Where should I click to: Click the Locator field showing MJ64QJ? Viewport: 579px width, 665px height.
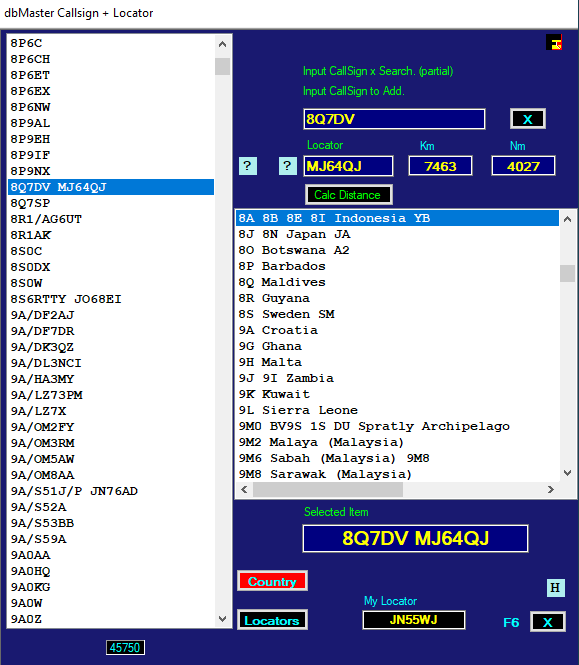pos(348,166)
